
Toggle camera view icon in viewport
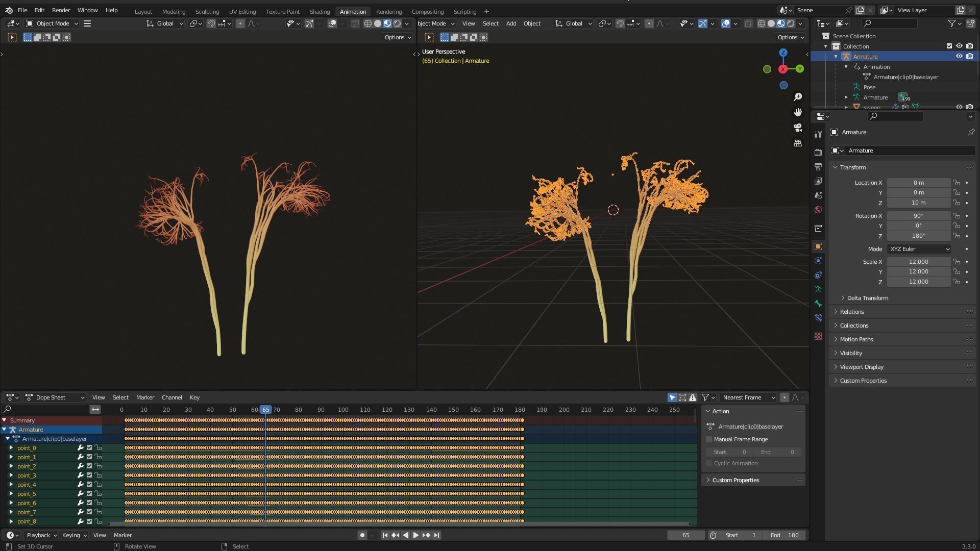click(x=798, y=128)
